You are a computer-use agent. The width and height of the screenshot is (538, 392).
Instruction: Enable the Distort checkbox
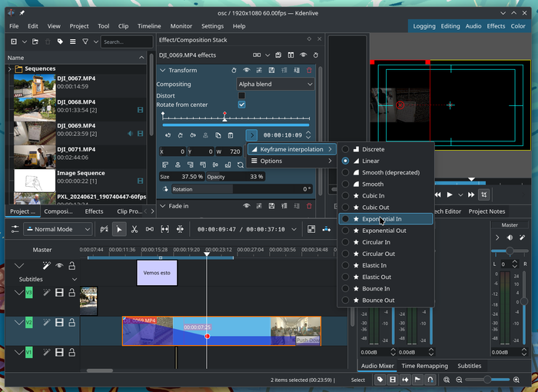coord(241,95)
